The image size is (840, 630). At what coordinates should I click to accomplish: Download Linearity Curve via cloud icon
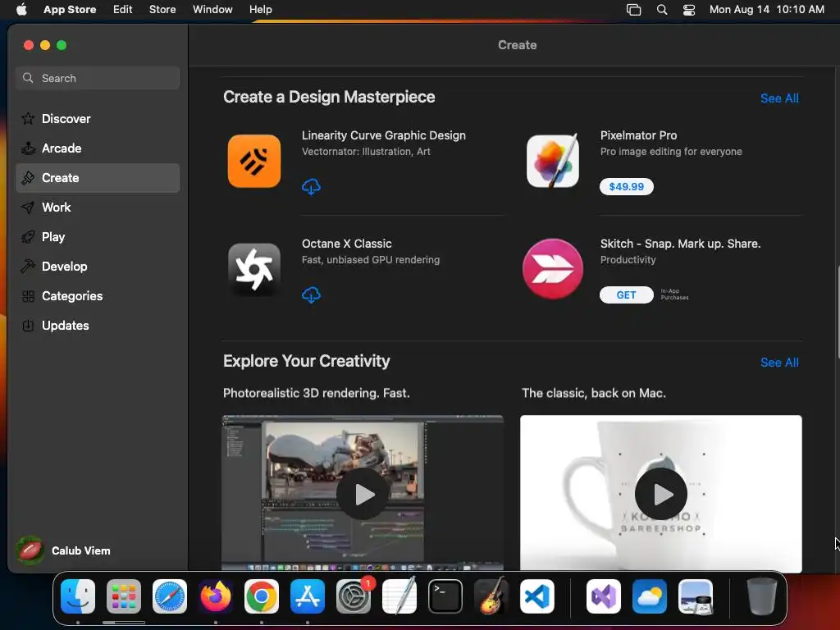311,187
